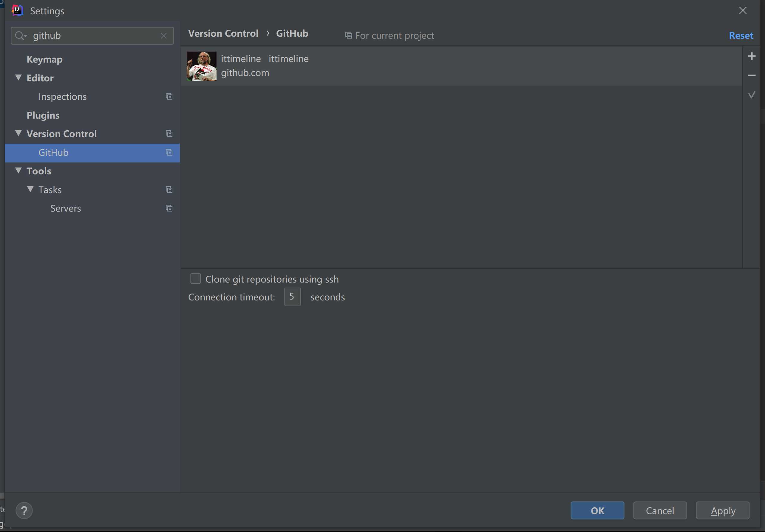765x532 pixels.
Task: Click the connection timeout input field
Action: (292, 296)
